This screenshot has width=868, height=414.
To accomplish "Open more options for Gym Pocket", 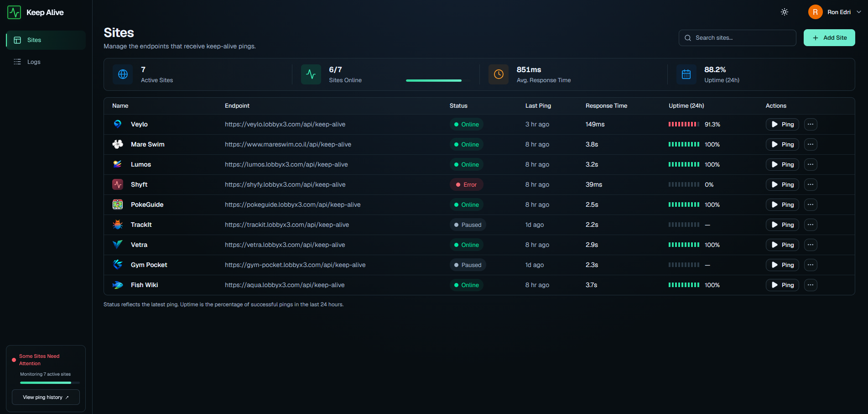I will [x=811, y=265].
